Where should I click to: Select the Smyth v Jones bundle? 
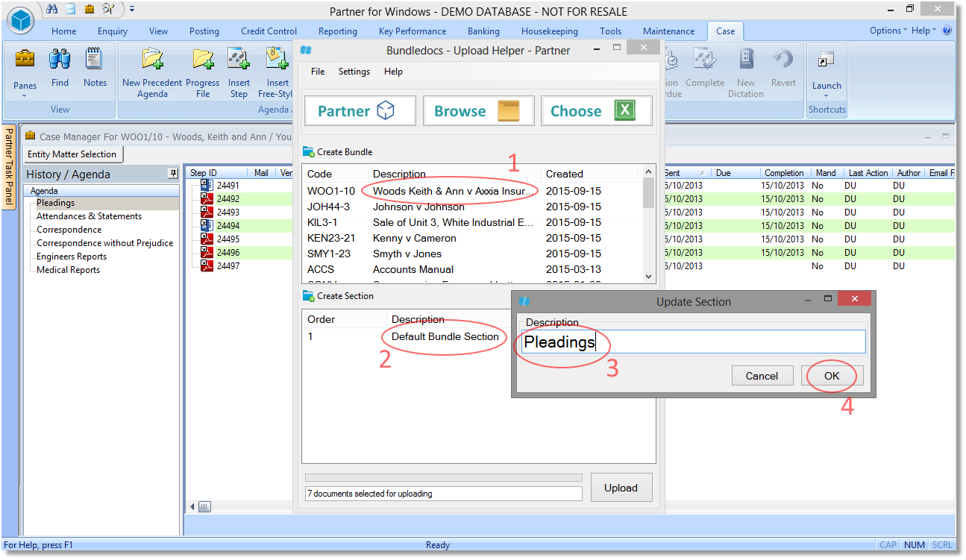(473, 254)
